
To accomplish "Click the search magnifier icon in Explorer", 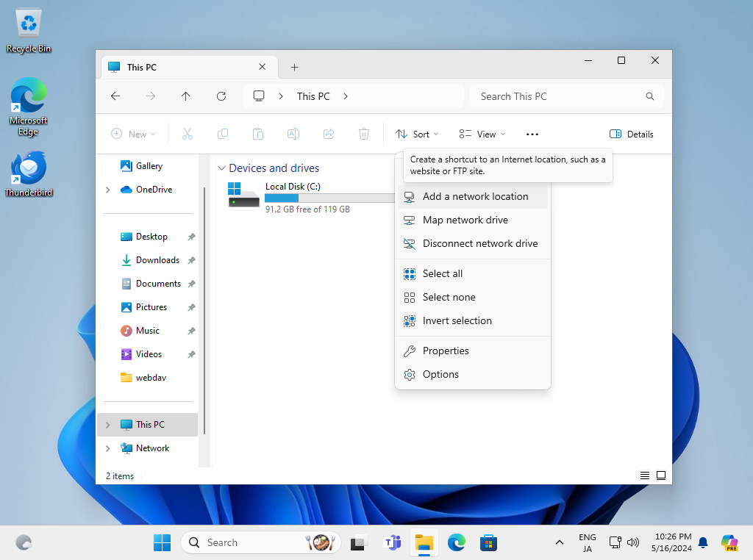I will (650, 96).
